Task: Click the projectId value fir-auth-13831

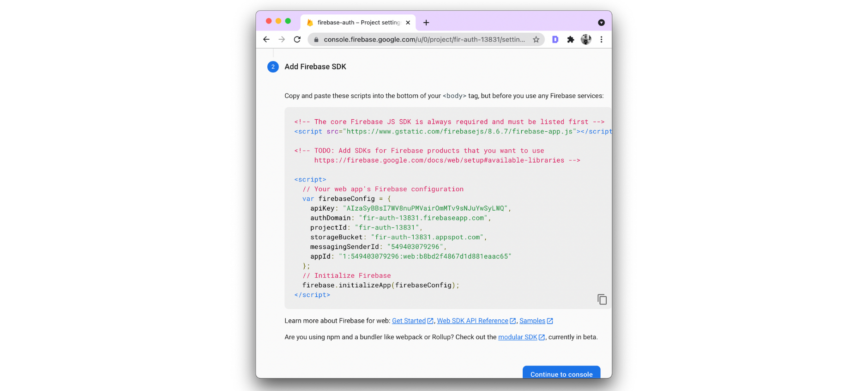Action: [x=387, y=228]
